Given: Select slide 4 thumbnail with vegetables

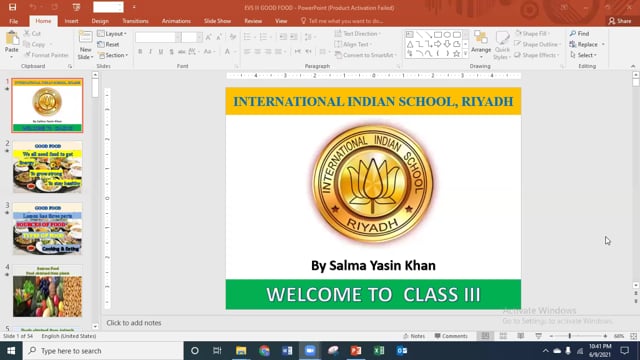Looking at the screenshot, I should point(47,291).
